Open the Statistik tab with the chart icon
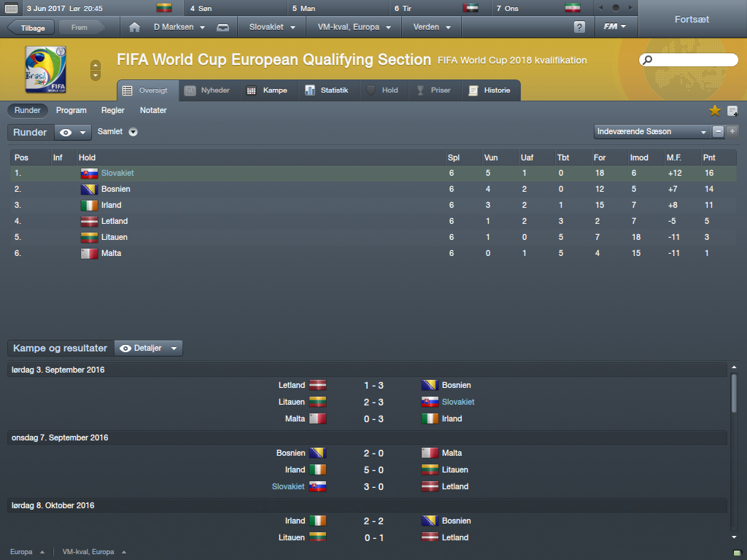This screenshot has width=747, height=560. click(x=327, y=90)
